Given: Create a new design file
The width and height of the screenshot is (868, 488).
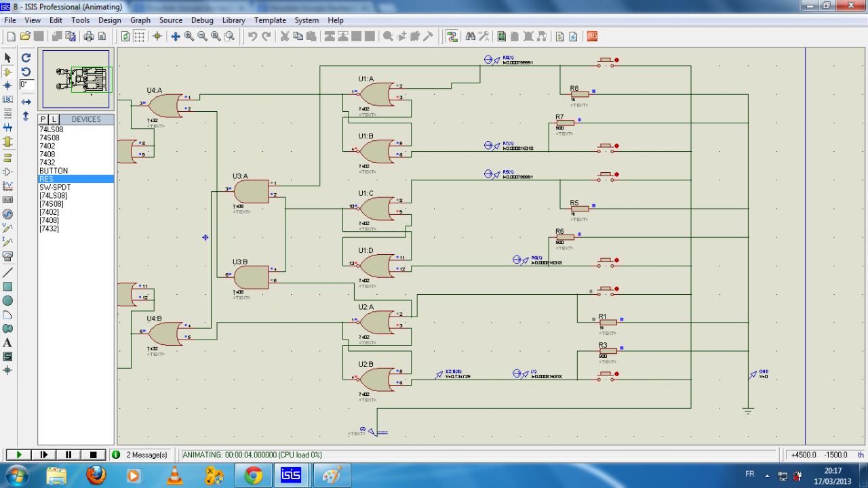Looking at the screenshot, I should [12, 37].
